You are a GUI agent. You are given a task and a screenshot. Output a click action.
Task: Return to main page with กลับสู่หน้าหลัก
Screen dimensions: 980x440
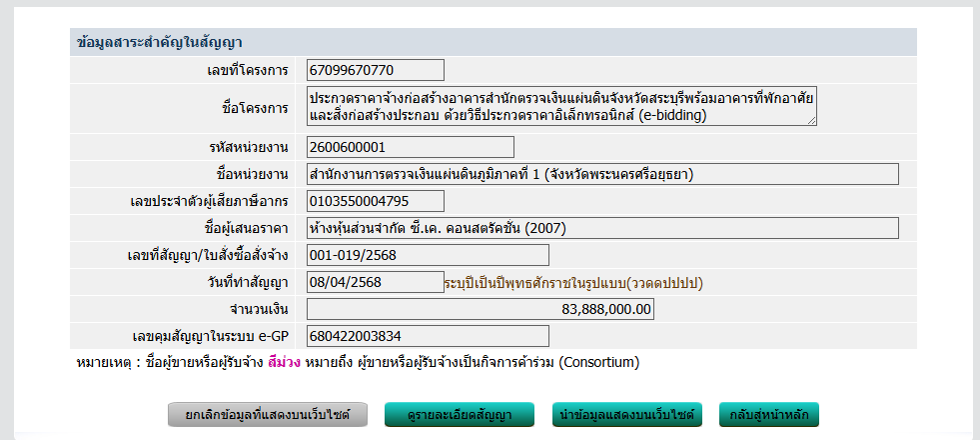tap(768, 414)
